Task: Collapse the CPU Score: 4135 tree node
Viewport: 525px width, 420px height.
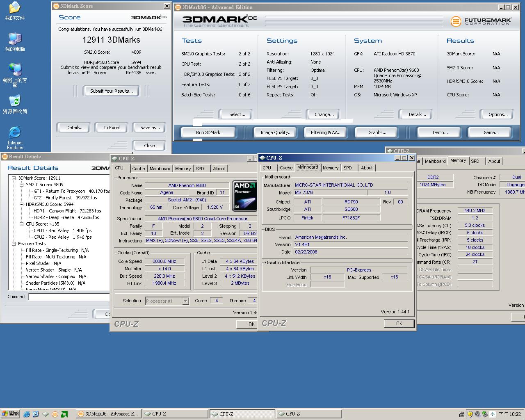Action: 21,224
